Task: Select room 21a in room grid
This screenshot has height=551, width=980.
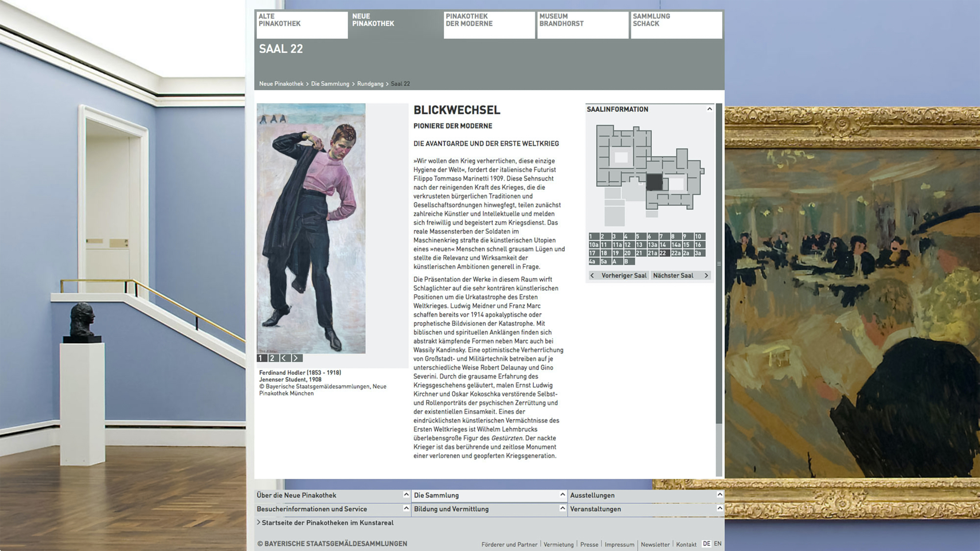Action: pyautogui.click(x=653, y=253)
